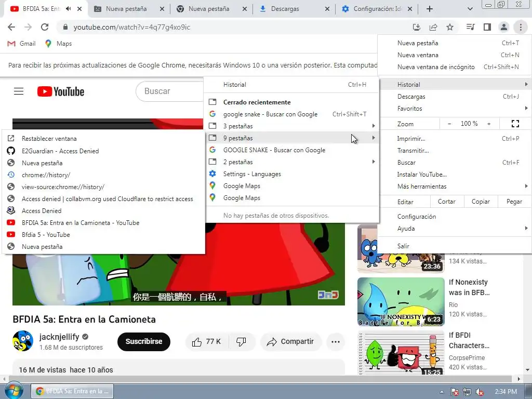Click the Compartir share button

click(x=290, y=342)
